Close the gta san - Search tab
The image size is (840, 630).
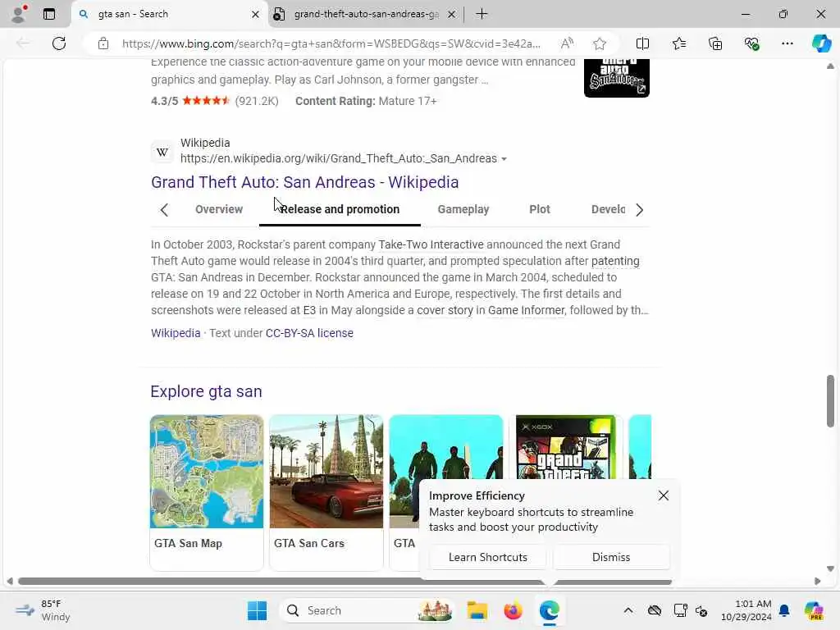256,15
